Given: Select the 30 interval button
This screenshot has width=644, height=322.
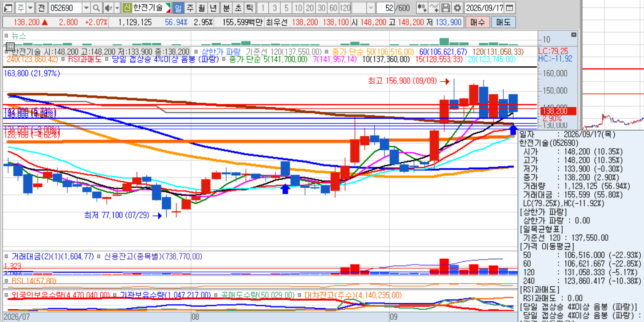Looking at the screenshot, I should point(321,8).
